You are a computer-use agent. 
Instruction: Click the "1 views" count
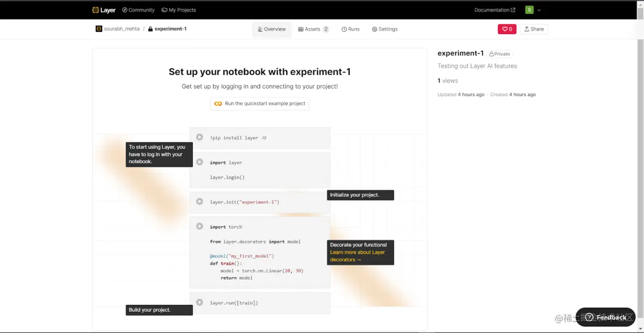tap(448, 81)
